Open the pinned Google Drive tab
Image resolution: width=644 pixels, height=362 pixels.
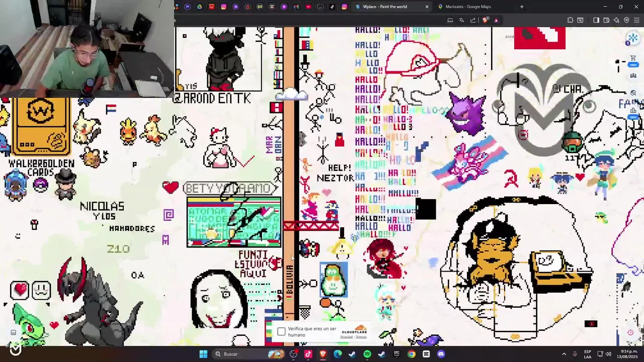(199, 7)
